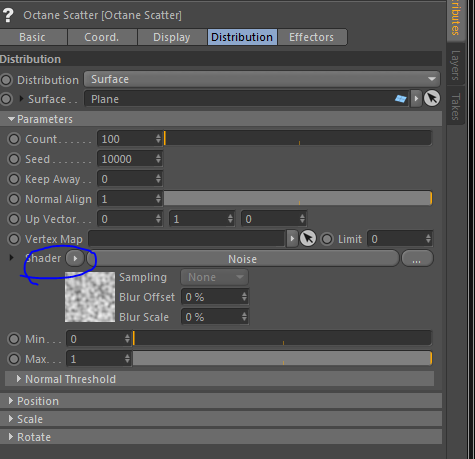The width and height of the screenshot is (475, 459).
Task: Toggle the Vertex Map keyframe circle
Action: click(x=14, y=239)
